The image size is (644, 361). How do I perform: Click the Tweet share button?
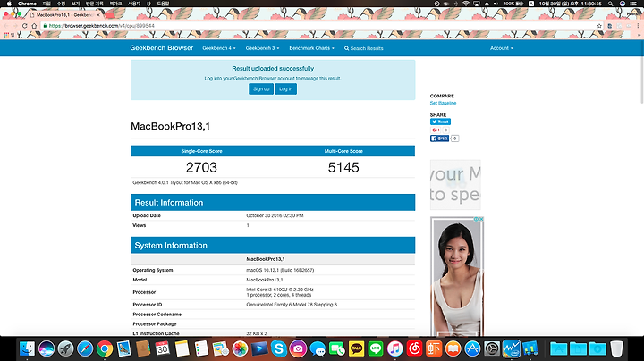coord(440,122)
